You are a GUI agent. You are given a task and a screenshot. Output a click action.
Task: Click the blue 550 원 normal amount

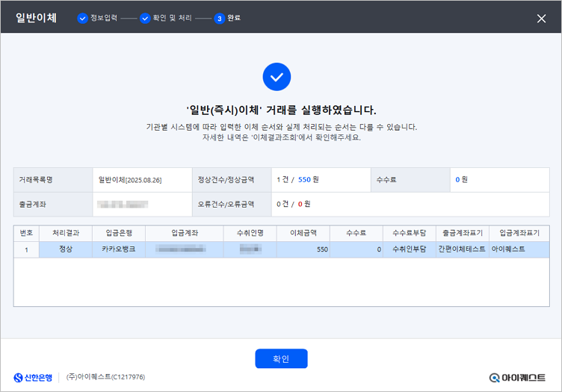[309, 180]
